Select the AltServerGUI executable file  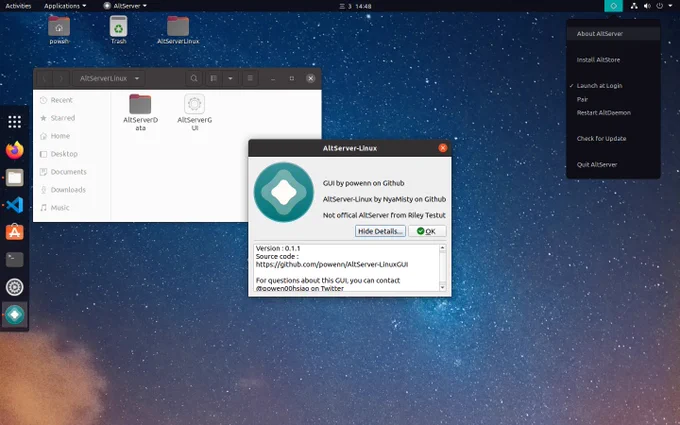tap(194, 112)
